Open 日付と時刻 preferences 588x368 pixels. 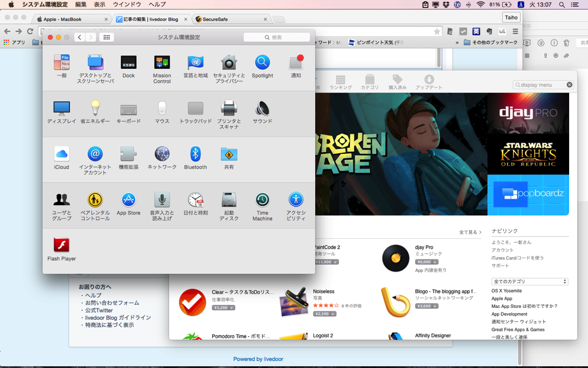(196, 203)
